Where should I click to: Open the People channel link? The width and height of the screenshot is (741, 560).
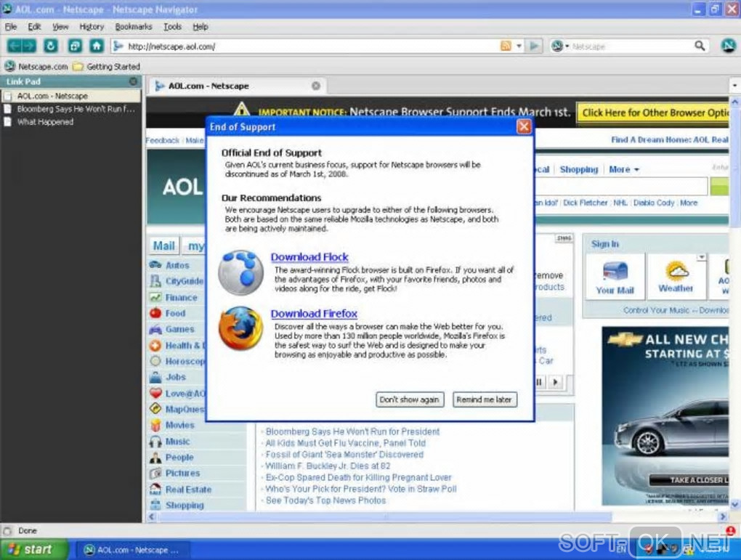pyautogui.click(x=179, y=457)
